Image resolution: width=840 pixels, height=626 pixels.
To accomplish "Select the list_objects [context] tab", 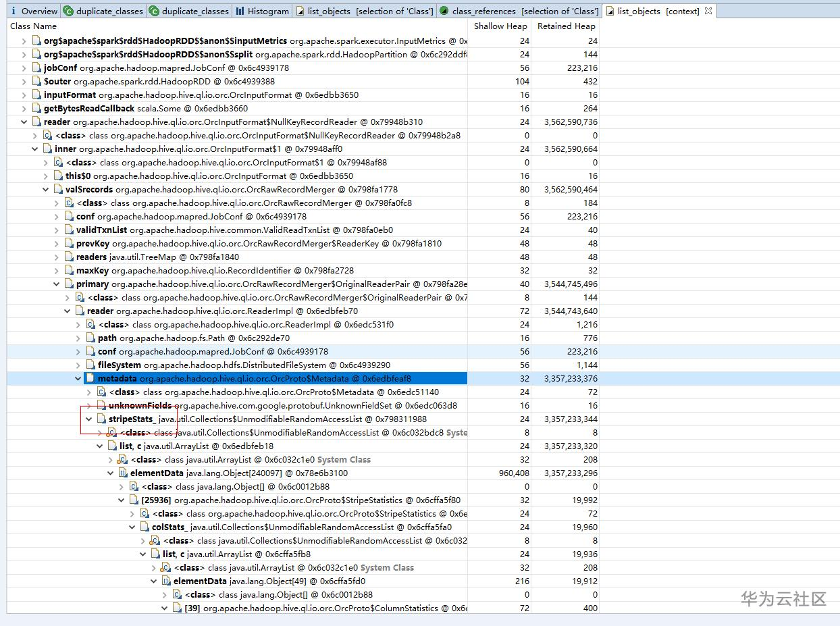I will (x=653, y=11).
